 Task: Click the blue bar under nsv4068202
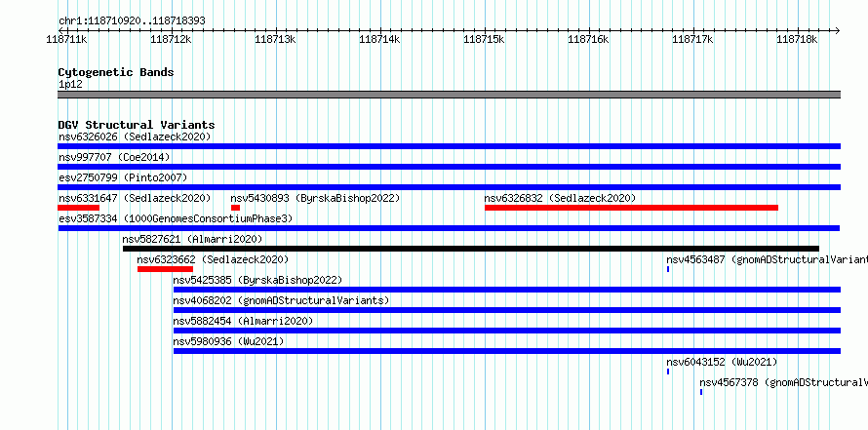click(507, 310)
